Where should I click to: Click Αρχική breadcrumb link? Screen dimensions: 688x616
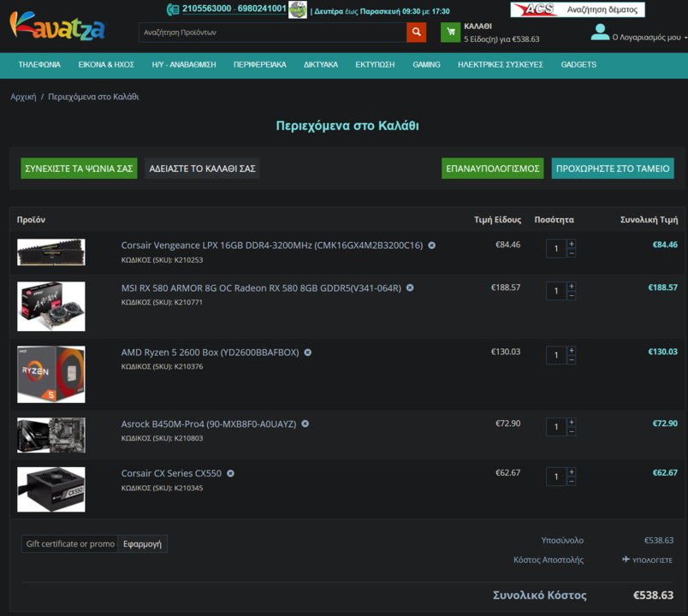(23, 97)
